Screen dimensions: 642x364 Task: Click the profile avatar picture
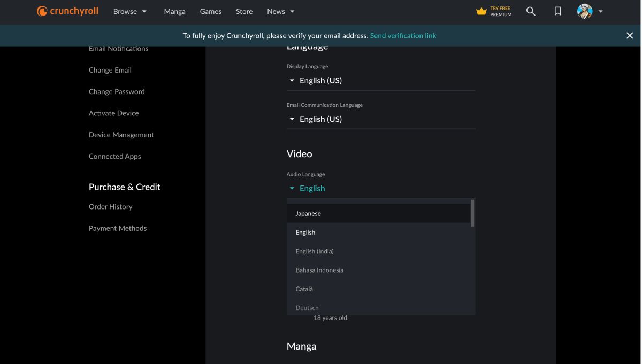585,11
